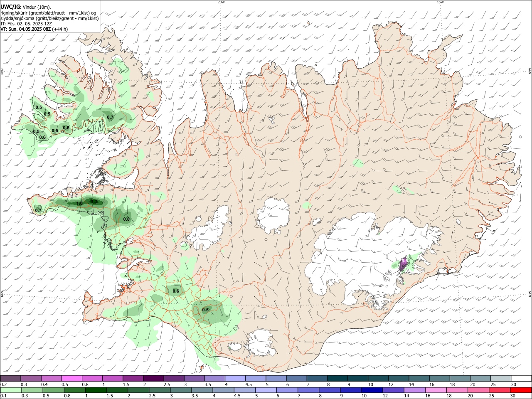The image size is (532, 399).
Task: Click the 'IT: Fös. 02. 05. 2025 12Z' line
Action: 26,24
